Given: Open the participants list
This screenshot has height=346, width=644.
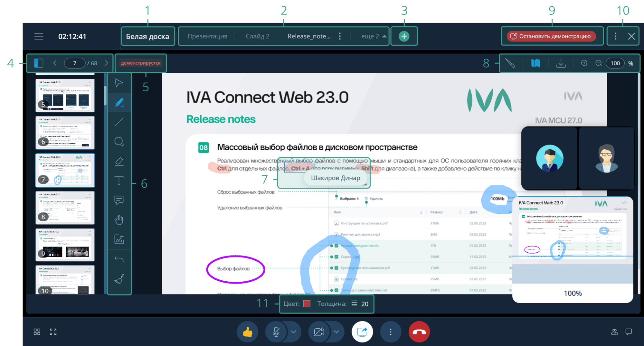Looking at the screenshot, I should (x=614, y=332).
